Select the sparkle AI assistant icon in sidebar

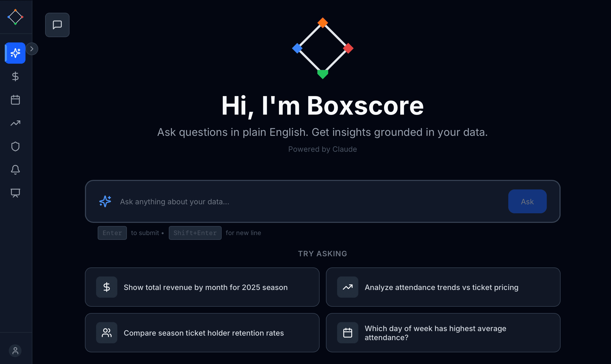pyautogui.click(x=15, y=53)
